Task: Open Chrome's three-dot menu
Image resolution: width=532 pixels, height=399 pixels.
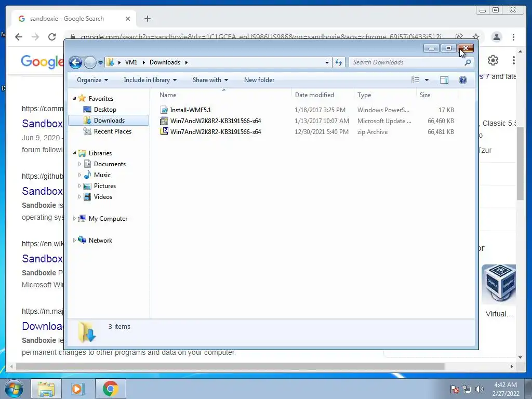Action: pos(513,37)
